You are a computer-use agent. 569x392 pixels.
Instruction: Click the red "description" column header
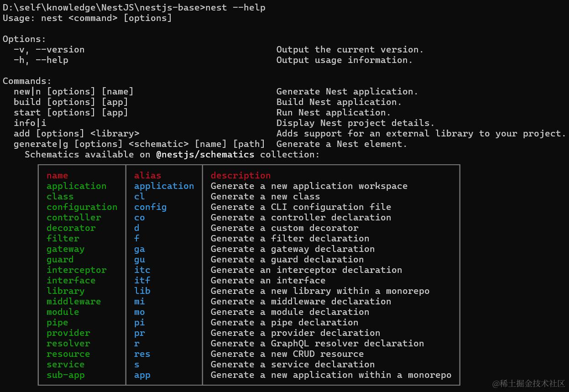[240, 175]
